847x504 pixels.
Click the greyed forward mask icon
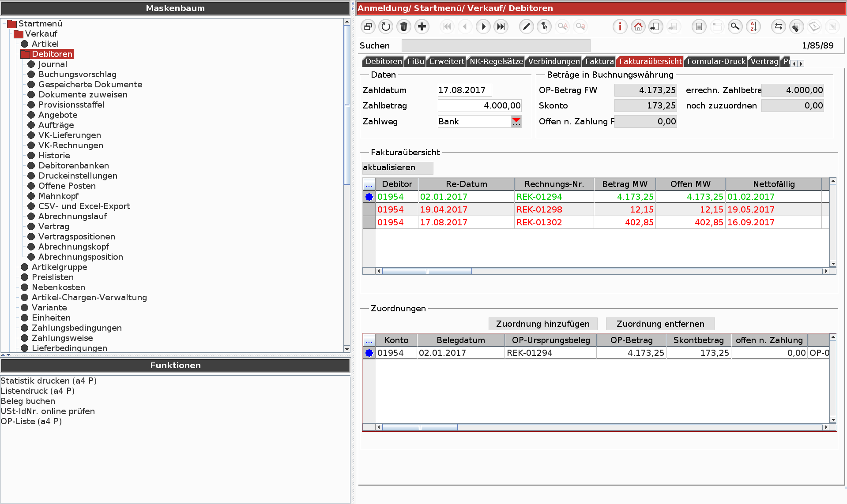(x=673, y=27)
